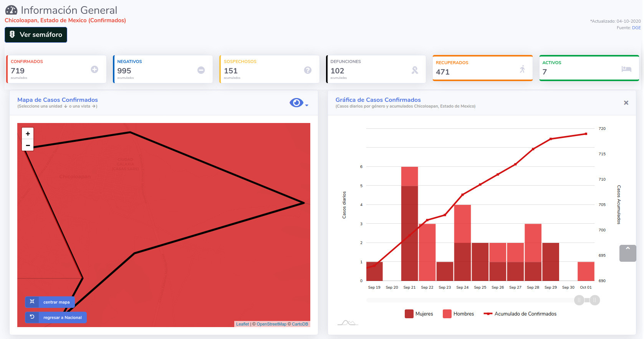Zoom in on the map

tap(28, 133)
